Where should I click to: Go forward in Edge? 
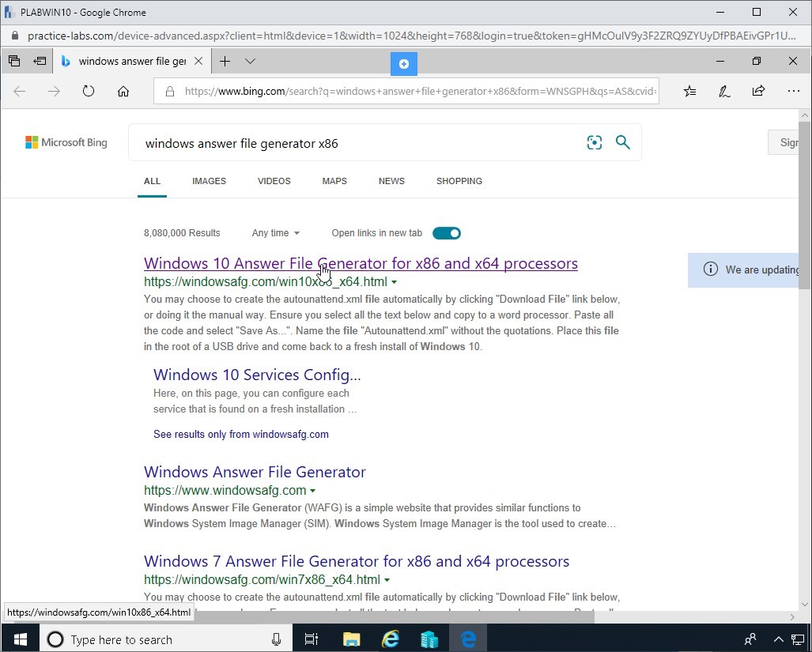(x=54, y=92)
